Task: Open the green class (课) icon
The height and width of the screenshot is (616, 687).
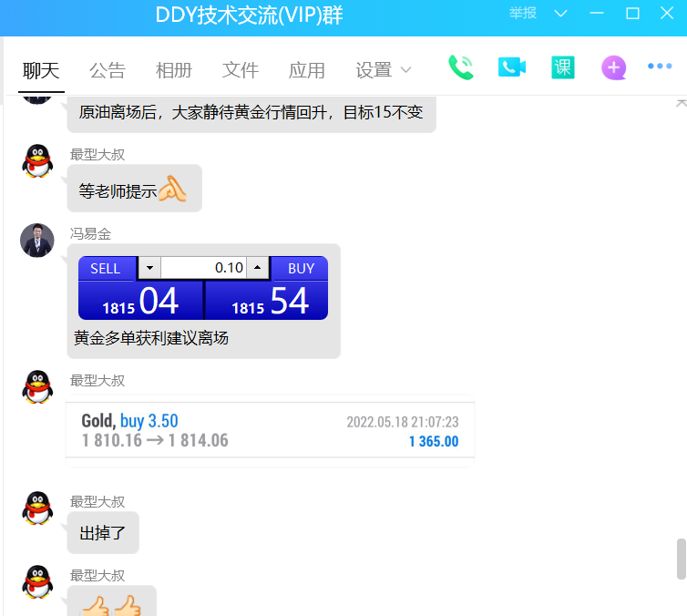Action: point(562,67)
